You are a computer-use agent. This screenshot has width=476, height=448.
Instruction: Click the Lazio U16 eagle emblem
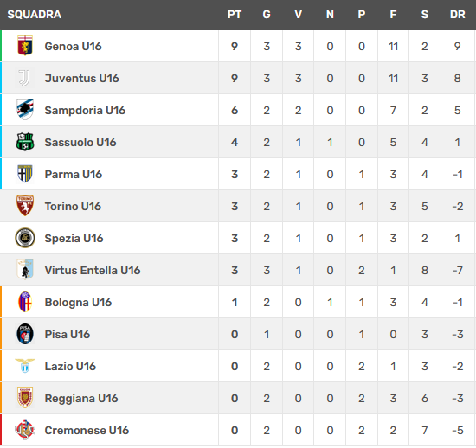click(x=25, y=366)
